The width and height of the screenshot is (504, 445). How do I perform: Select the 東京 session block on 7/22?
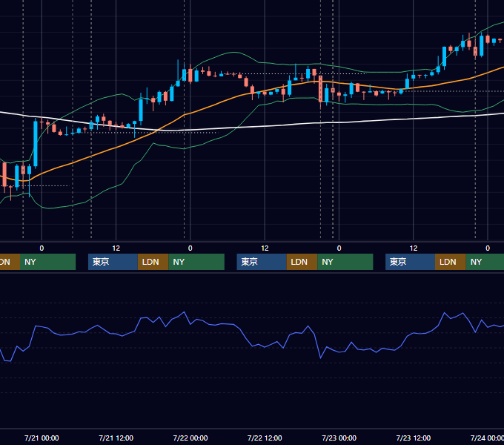click(x=262, y=262)
